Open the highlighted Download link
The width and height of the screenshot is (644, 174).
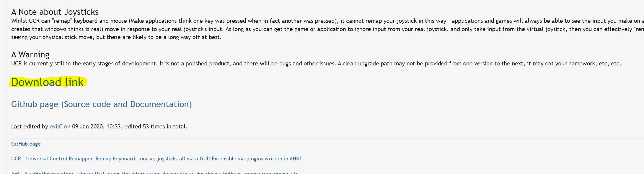[x=48, y=82]
